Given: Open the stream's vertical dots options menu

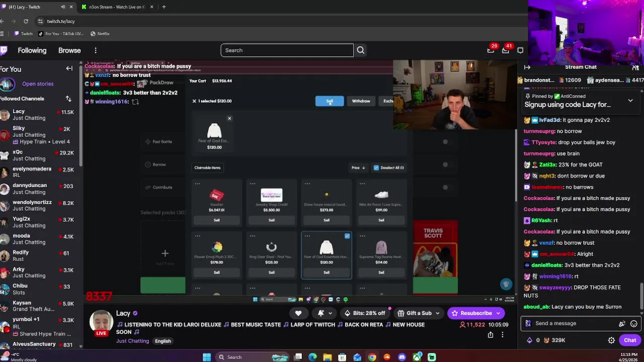Looking at the screenshot, I should (x=502, y=335).
